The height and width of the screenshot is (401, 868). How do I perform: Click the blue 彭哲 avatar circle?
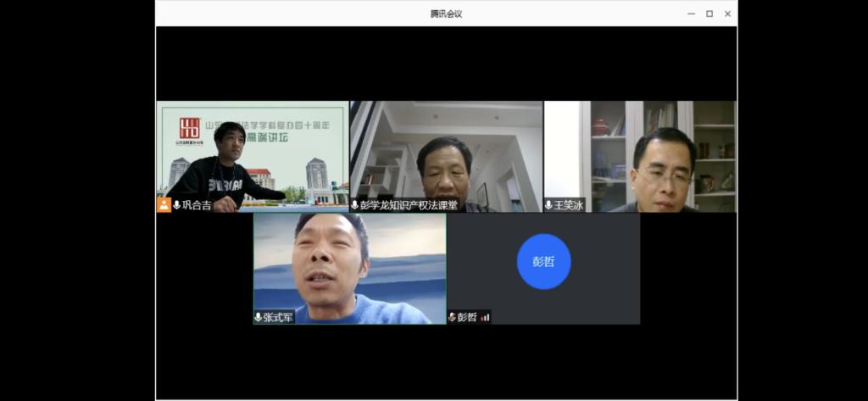(543, 261)
